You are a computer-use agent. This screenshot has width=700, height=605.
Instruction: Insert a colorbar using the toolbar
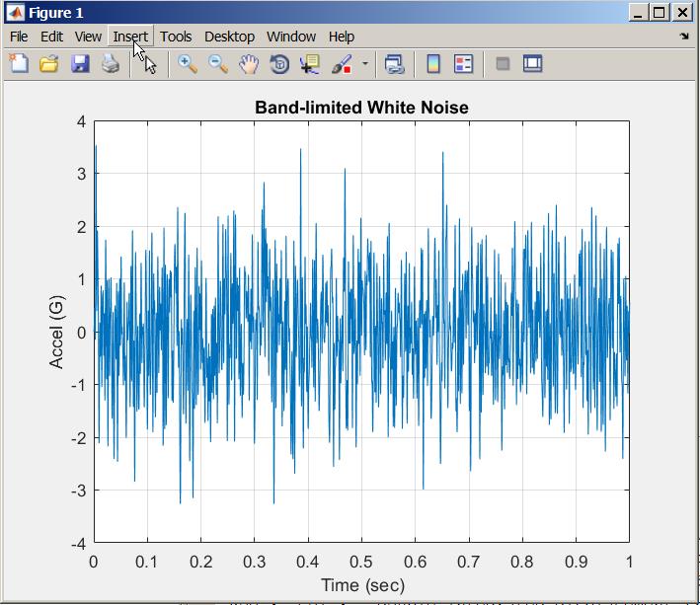(x=433, y=64)
